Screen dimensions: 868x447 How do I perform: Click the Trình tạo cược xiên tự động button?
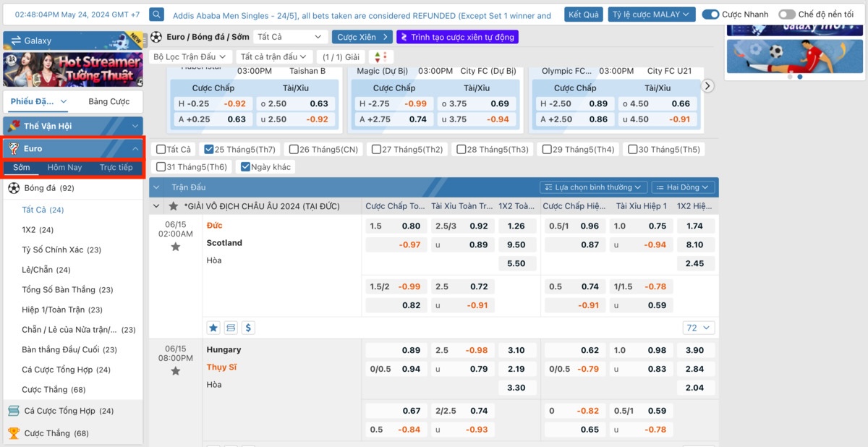click(x=457, y=37)
